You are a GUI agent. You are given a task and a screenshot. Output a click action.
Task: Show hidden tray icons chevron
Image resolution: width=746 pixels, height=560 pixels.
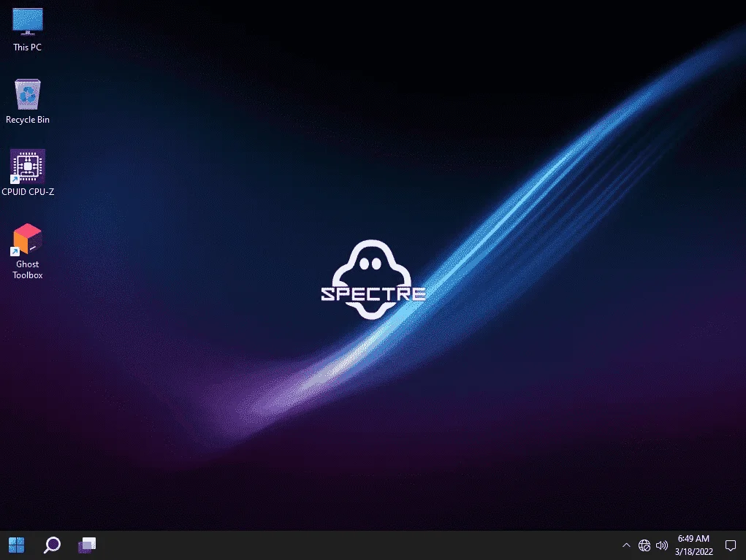pos(626,545)
